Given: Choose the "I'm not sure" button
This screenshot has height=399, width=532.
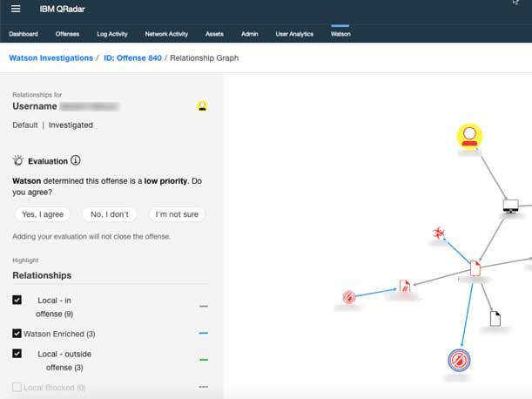Looking at the screenshot, I should (x=176, y=214).
